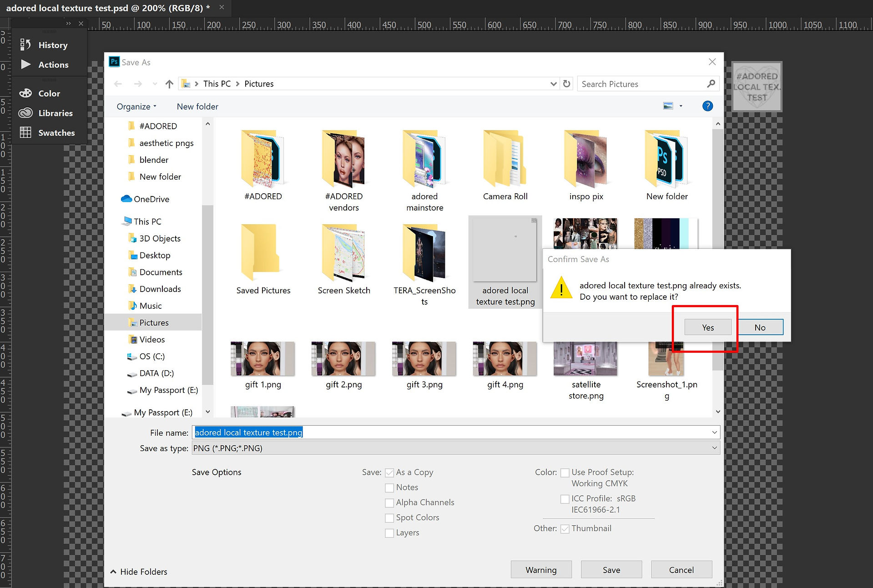
Task: Select Pictures in the navigation pane
Action: tap(154, 322)
